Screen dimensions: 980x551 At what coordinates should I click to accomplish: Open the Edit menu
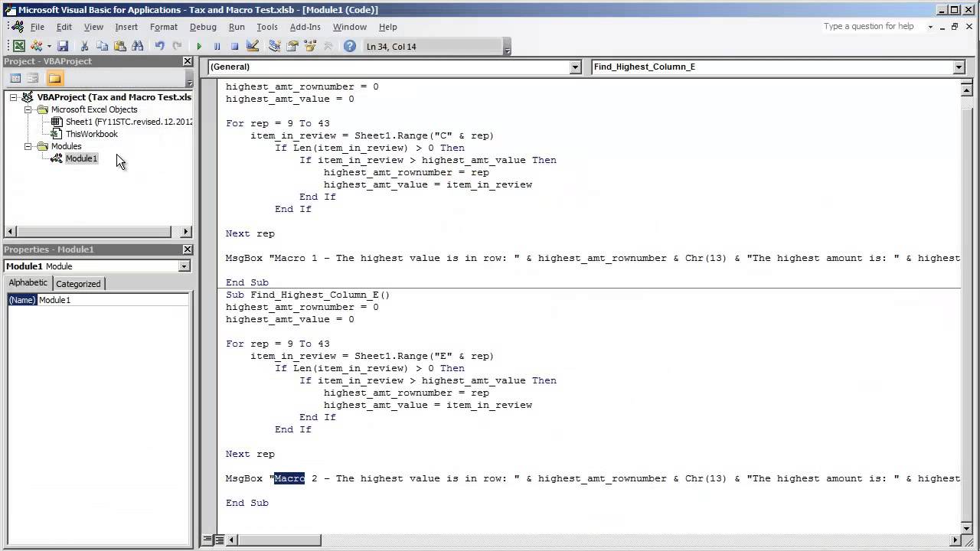coord(64,27)
